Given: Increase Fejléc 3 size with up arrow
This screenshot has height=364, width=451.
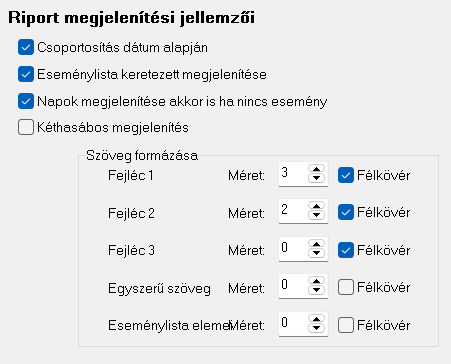Looking at the screenshot, I should (x=316, y=244).
